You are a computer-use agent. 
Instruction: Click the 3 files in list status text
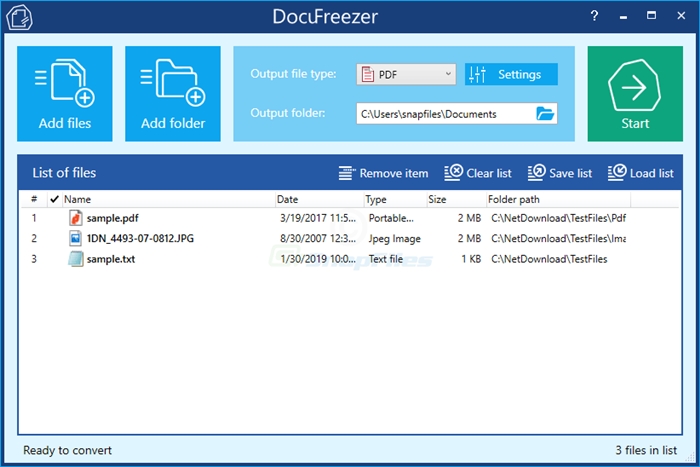(646, 450)
